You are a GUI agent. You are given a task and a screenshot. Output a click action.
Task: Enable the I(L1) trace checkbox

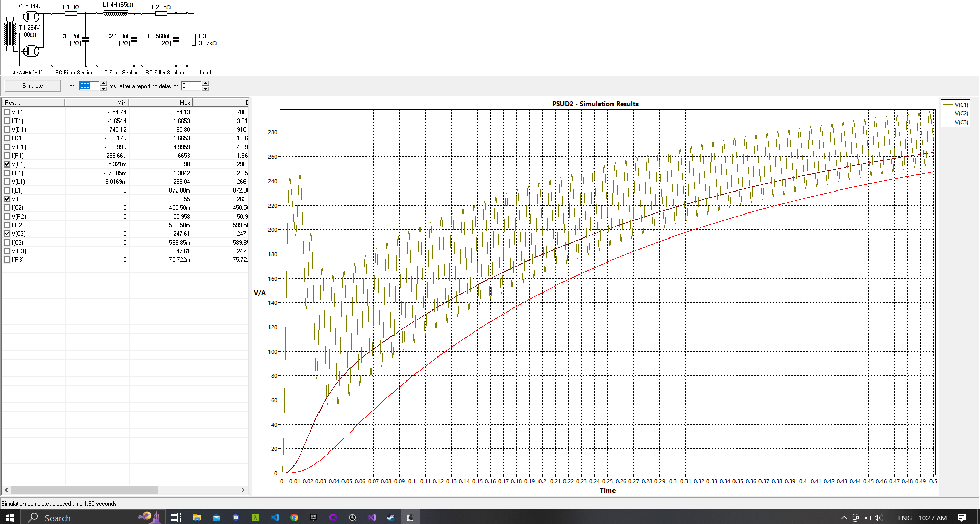click(7, 190)
